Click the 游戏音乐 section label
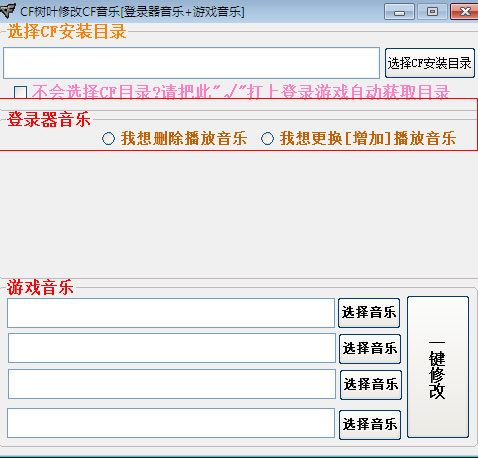Viewport: 478px width, 458px height. [40, 287]
